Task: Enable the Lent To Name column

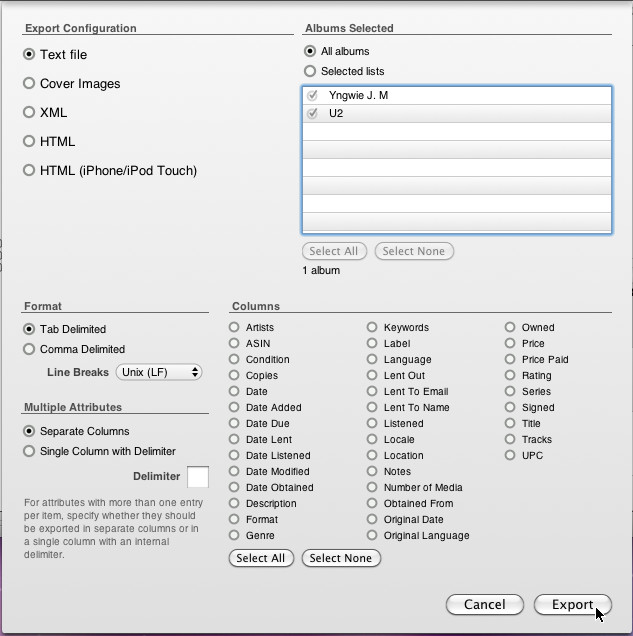Action: [372, 407]
